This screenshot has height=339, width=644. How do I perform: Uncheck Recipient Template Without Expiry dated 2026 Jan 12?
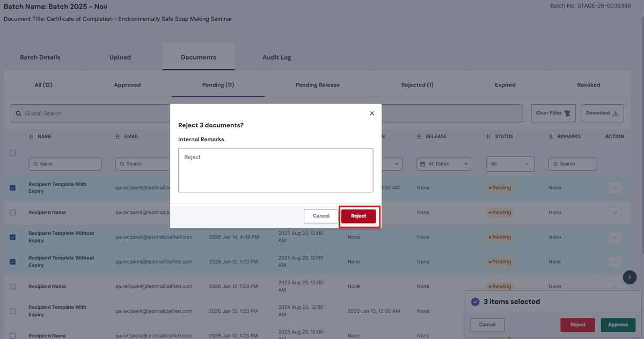tap(13, 262)
